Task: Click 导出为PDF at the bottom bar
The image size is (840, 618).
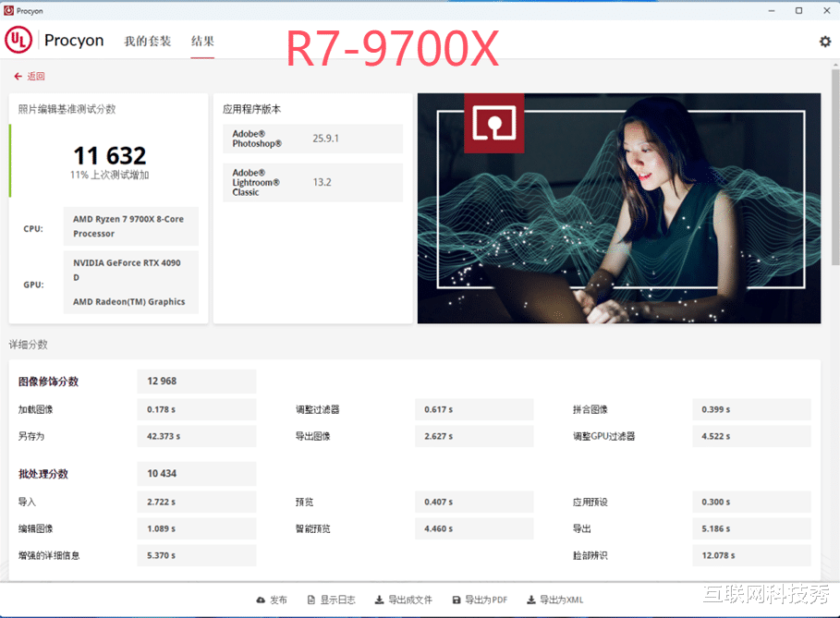Action: click(x=479, y=600)
